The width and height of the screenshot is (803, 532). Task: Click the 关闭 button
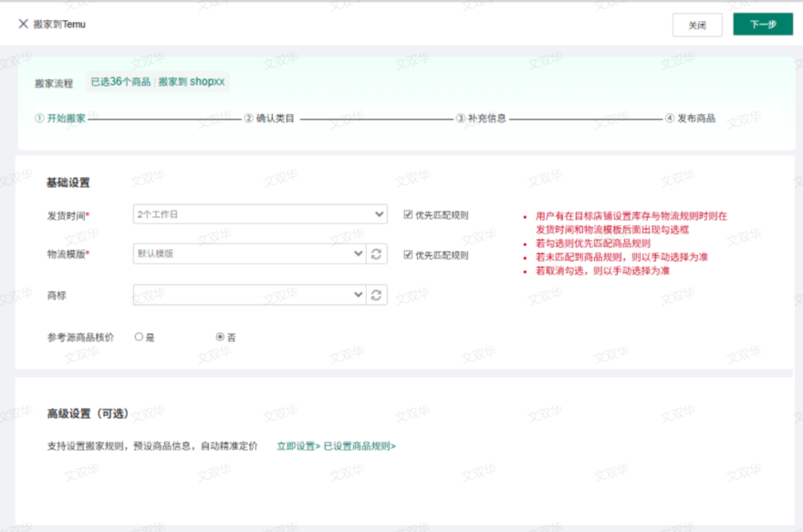(696, 26)
